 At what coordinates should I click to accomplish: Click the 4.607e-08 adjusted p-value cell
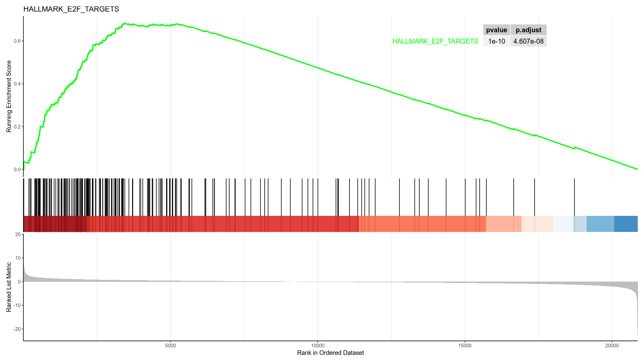(528, 41)
